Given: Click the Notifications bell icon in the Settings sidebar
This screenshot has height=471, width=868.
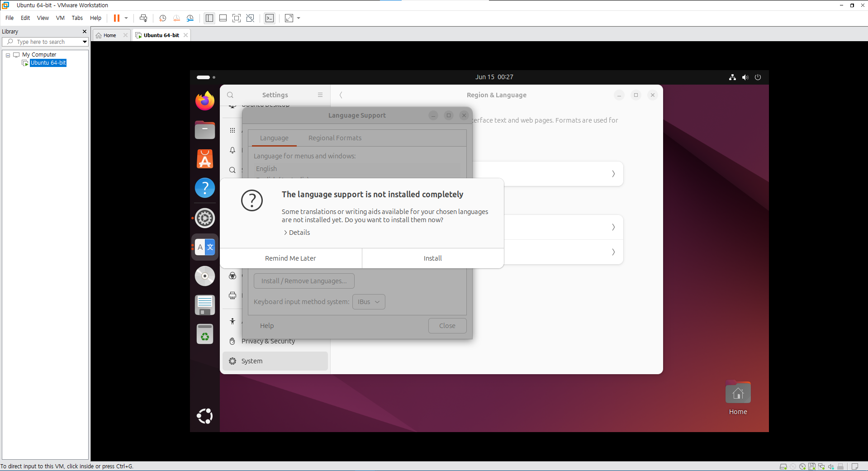Looking at the screenshot, I should pos(232,150).
